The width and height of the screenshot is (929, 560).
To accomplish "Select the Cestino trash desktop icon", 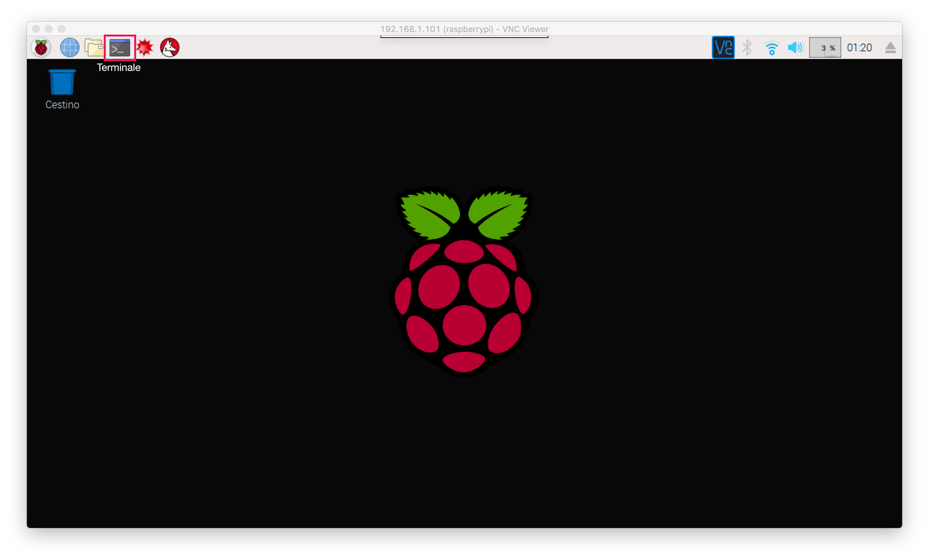I will click(x=62, y=89).
